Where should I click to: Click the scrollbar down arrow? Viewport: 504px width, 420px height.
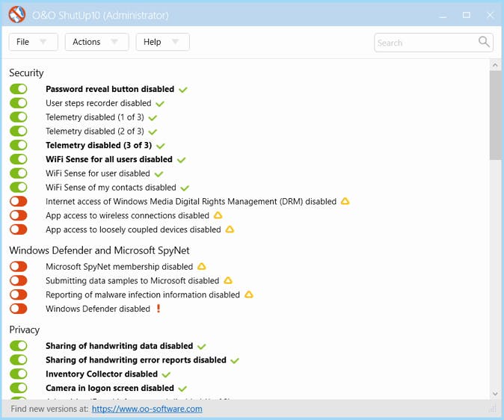click(495, 393)
